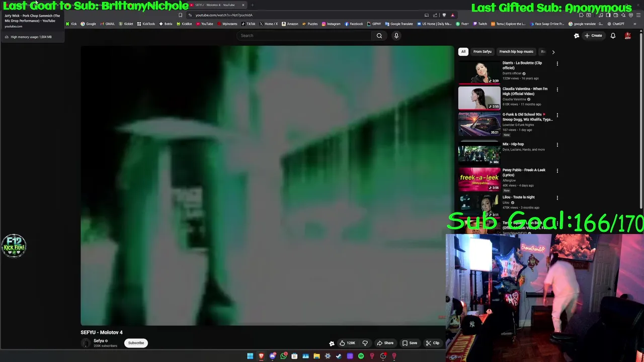Open Discord from the taskbar
Image resolution: width=644 pixels, height=362 pixels.
point(272,356)
